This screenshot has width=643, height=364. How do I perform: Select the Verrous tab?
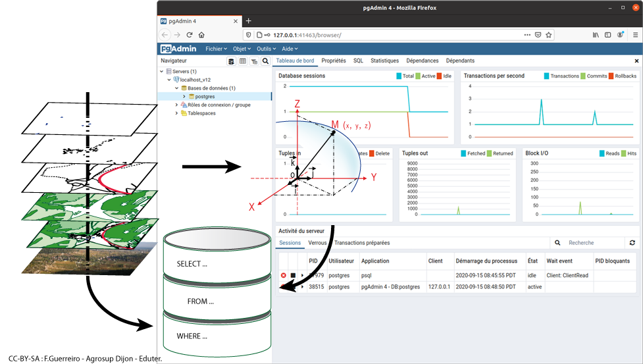pos(317,243)
